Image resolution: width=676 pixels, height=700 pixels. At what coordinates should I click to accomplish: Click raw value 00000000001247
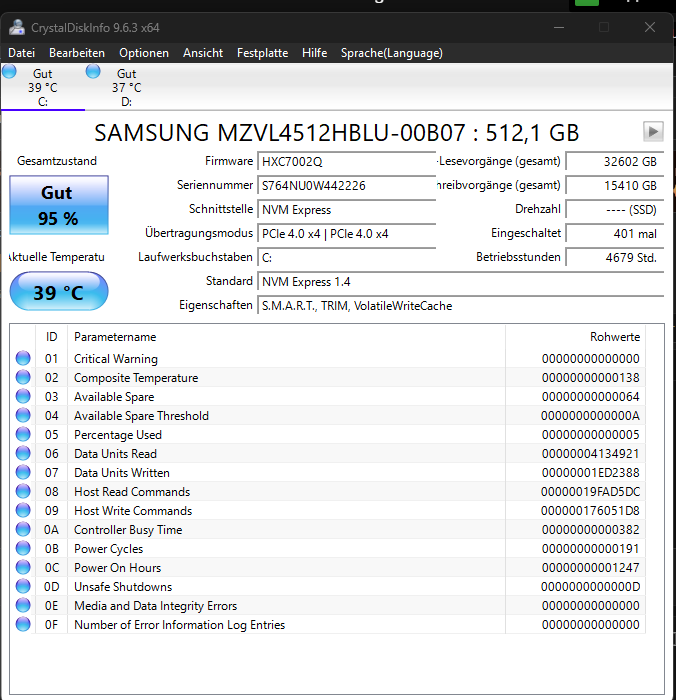[x=590, y=568]
